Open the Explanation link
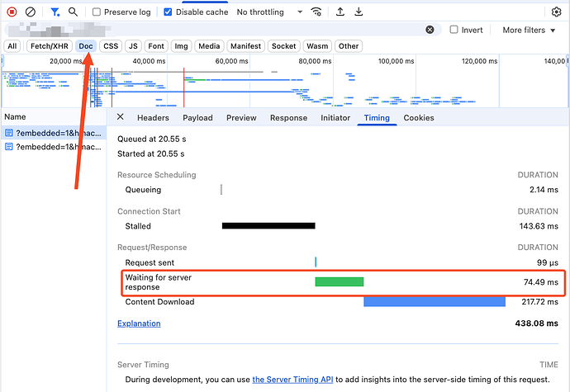The height and width of the screenshot is (392, 570). click(x=139, y=324)
